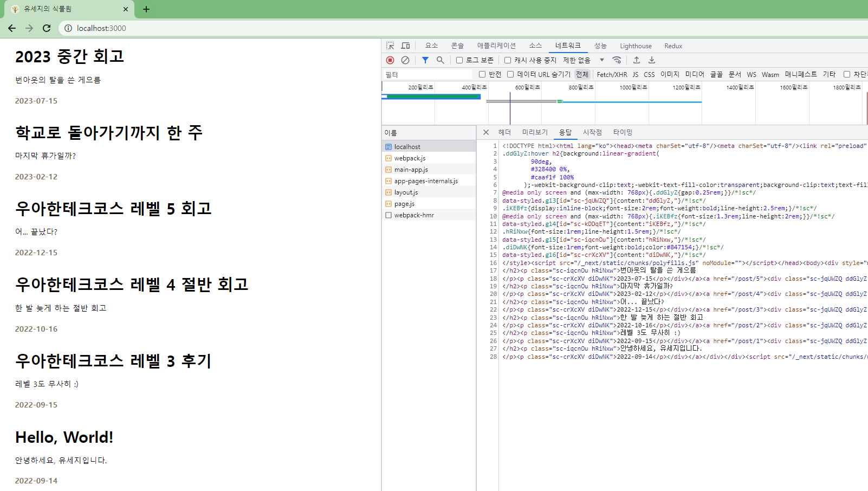The height and width of the screenshot is (491, 868).
Task: Activate the inspect element picker icon
Action: click(x=390, y=46)
